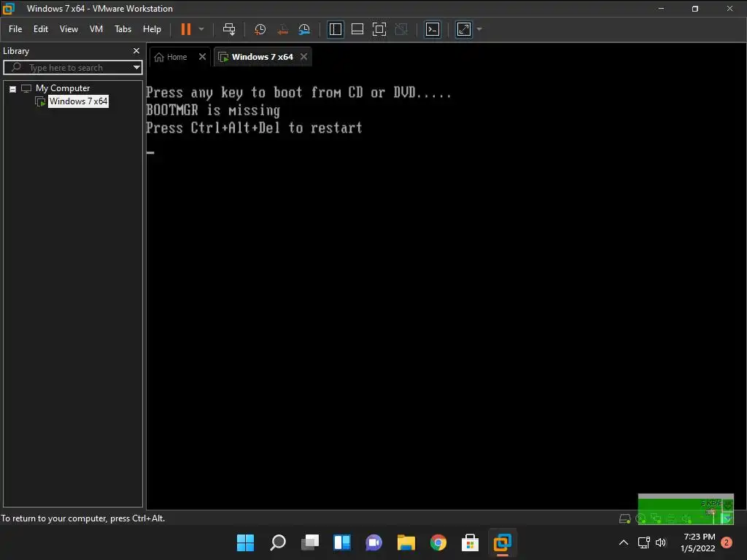747x560 pixels.
Task: Click the VMware Workstation taskbar icon
Action: [x=502, y=542]
